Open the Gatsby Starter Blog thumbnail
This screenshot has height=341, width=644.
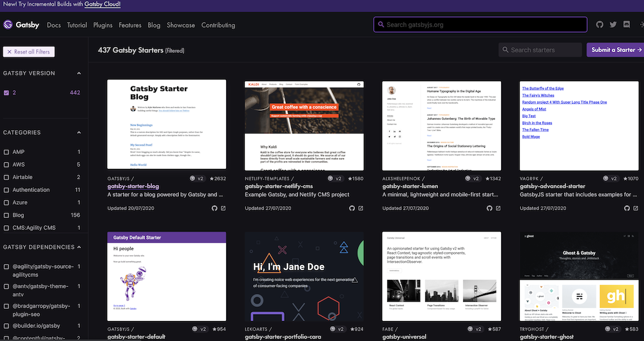tap(166, 124)
